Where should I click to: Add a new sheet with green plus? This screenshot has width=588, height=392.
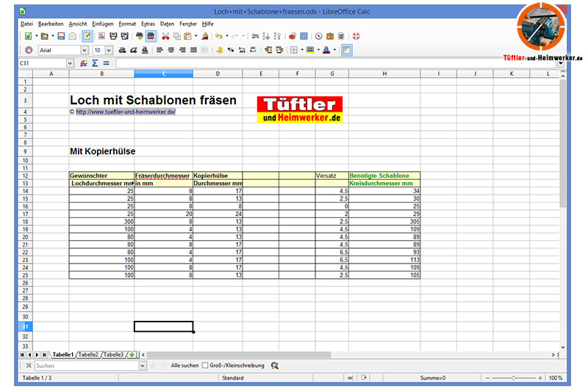pyautogui.click(x=132, y=355)
